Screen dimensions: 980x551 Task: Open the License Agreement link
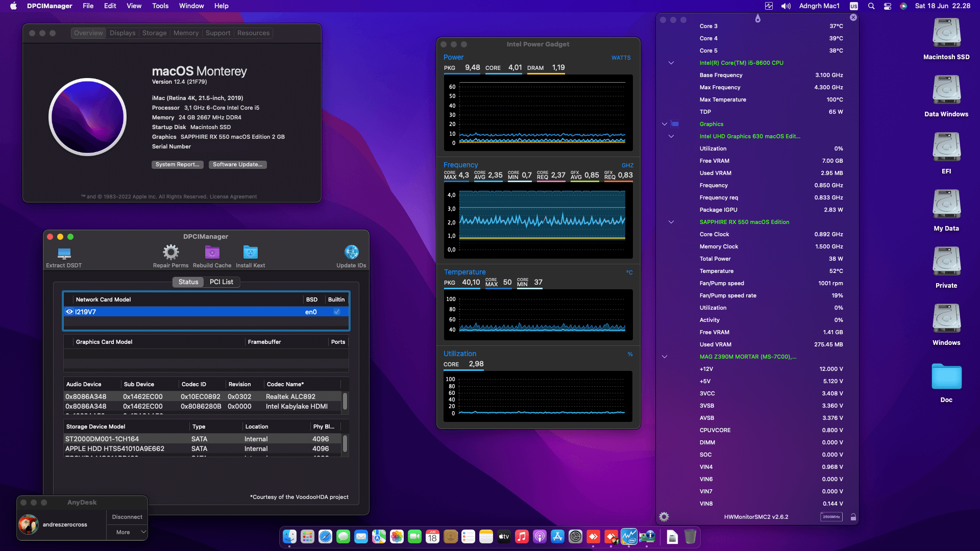tap(233, 197)
